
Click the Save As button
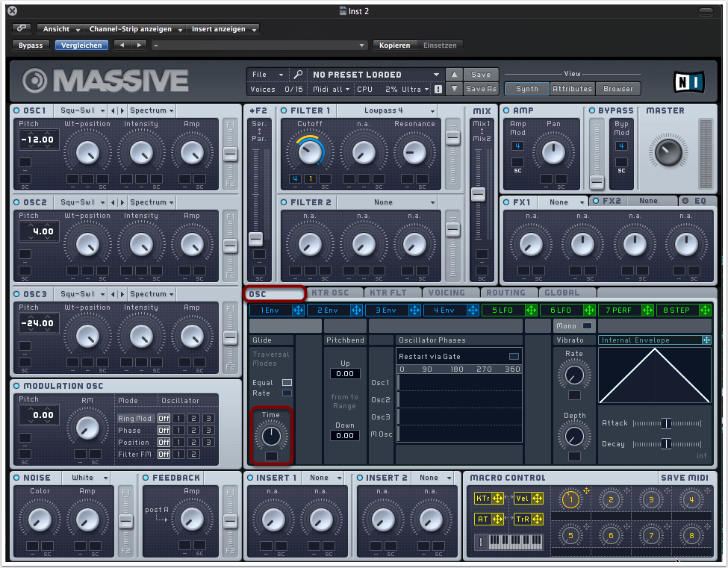481,89
